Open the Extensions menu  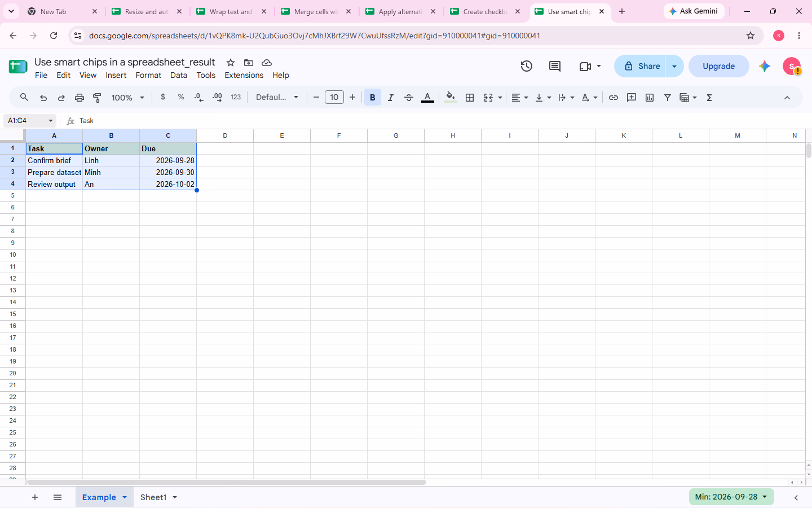(244, 75)
